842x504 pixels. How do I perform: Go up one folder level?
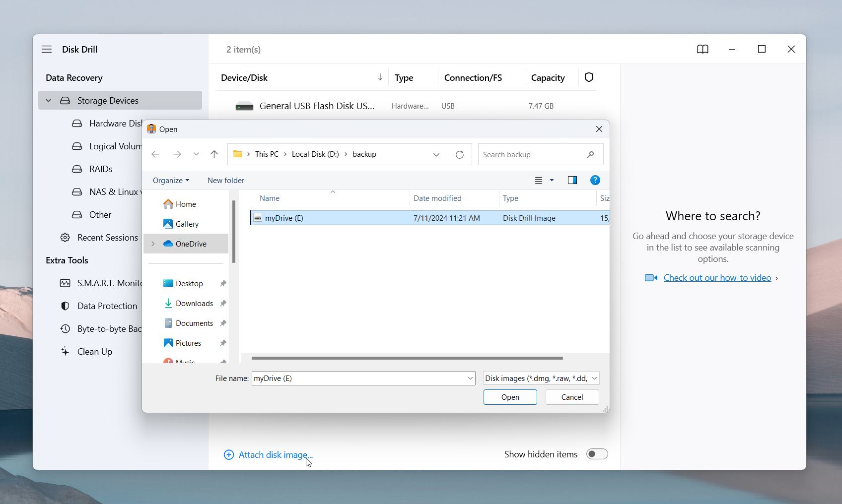pos(214,154)
